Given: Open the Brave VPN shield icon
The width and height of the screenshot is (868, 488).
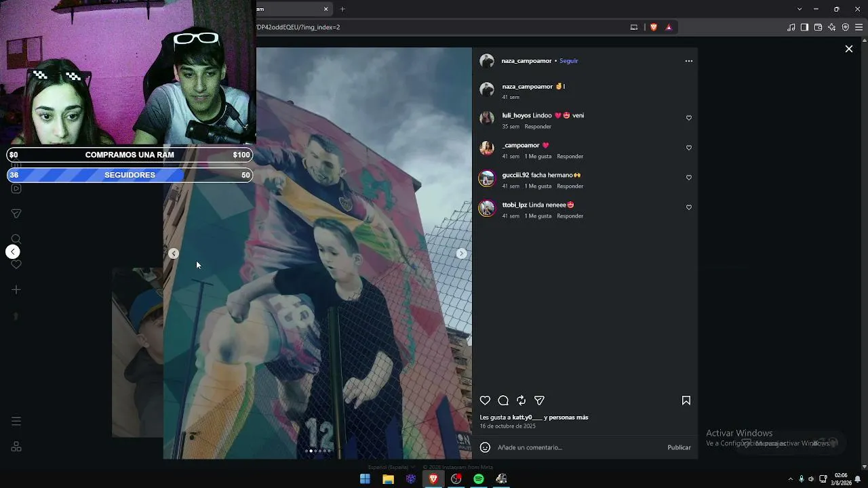Looking at the screenshot, I should pos(845,27).
